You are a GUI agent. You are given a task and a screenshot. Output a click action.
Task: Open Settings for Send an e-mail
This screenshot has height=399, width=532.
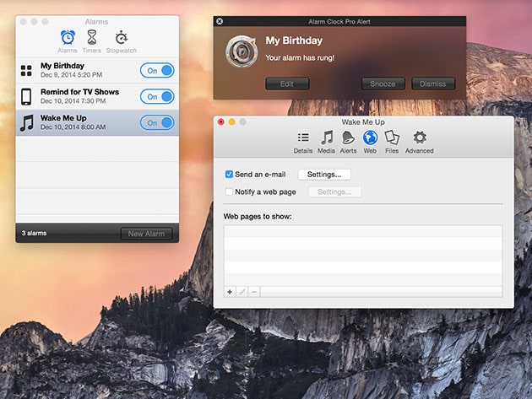click(x=324, y=175)
